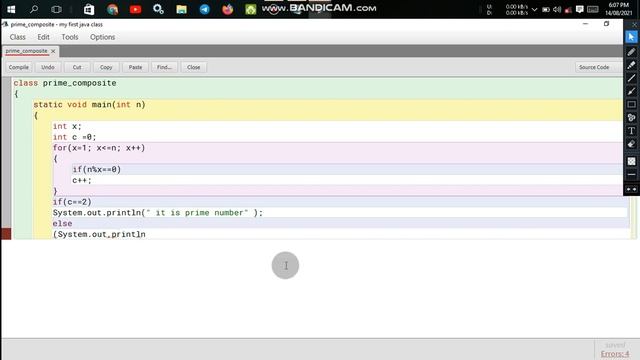640x360 pixels.
Task: Click the Find... button
Action: [164, 67]
